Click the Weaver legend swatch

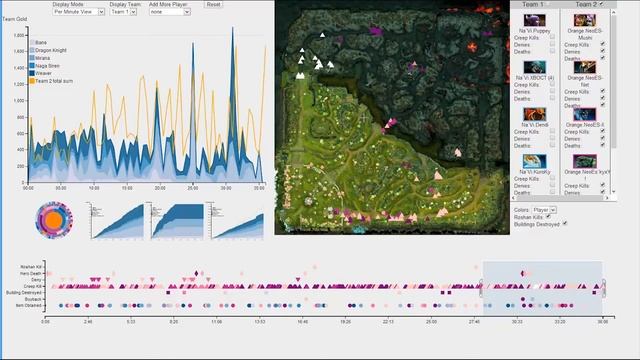tap(32, 73)
